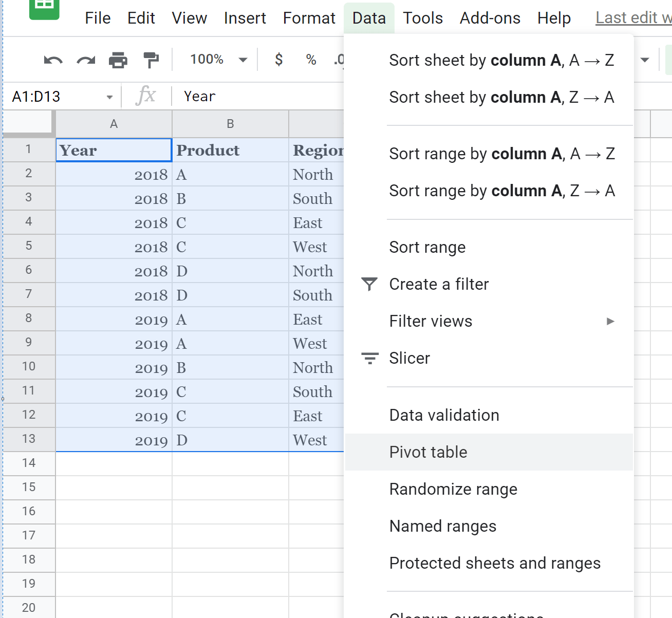Expand the Filter views submenu
Viewport: 672px width, 618px height.
[x=431, y=321]
